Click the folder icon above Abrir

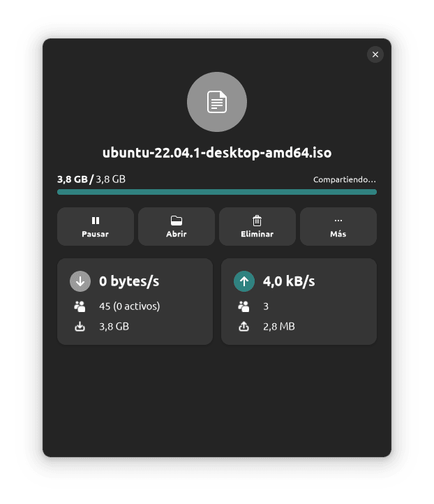177,221
